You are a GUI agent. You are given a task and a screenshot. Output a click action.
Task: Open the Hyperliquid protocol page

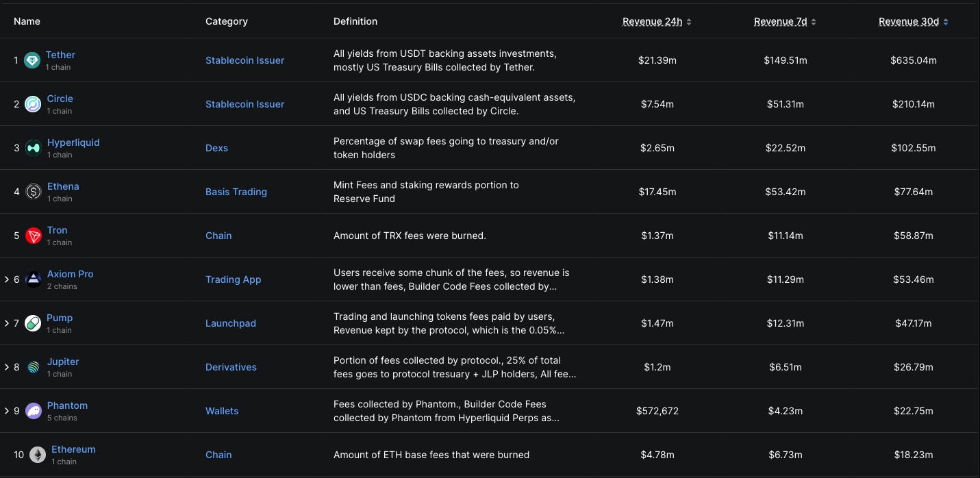[x=73, y=142]
